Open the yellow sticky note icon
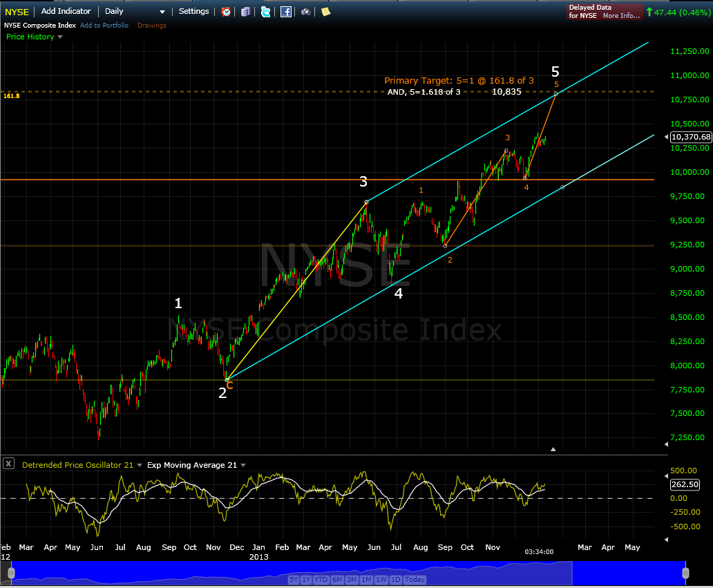 point(325,12)
